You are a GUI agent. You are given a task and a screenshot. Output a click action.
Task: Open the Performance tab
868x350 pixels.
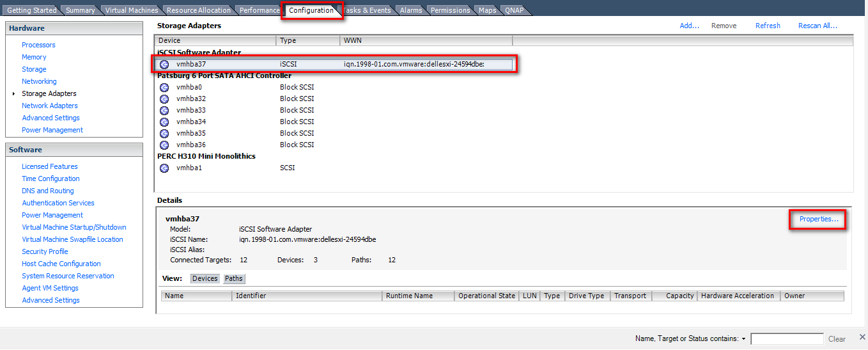pyautogui.click(x=260, y=10)
